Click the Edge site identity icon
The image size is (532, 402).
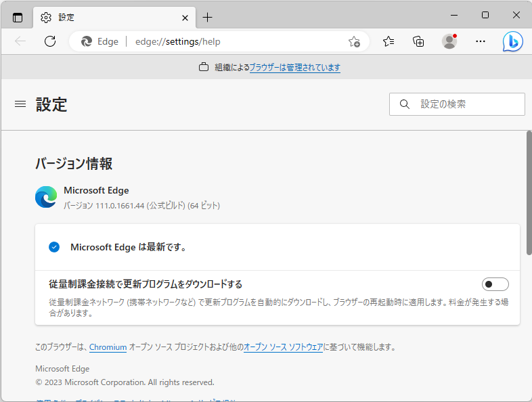coord(87,41)
